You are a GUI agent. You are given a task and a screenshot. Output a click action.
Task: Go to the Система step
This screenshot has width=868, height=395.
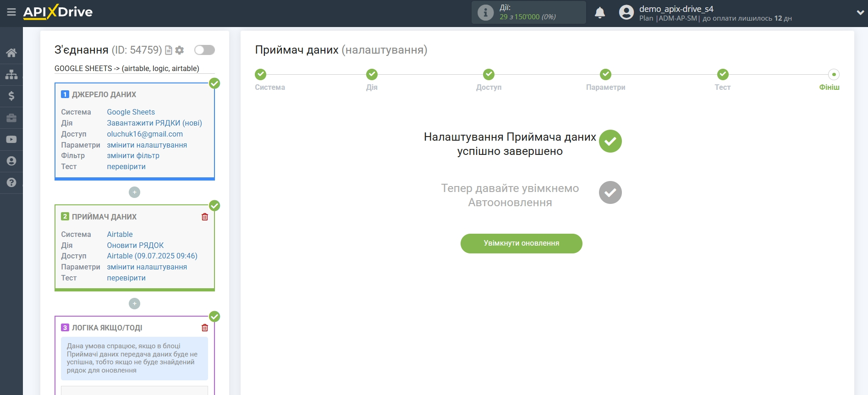point(261,74)
